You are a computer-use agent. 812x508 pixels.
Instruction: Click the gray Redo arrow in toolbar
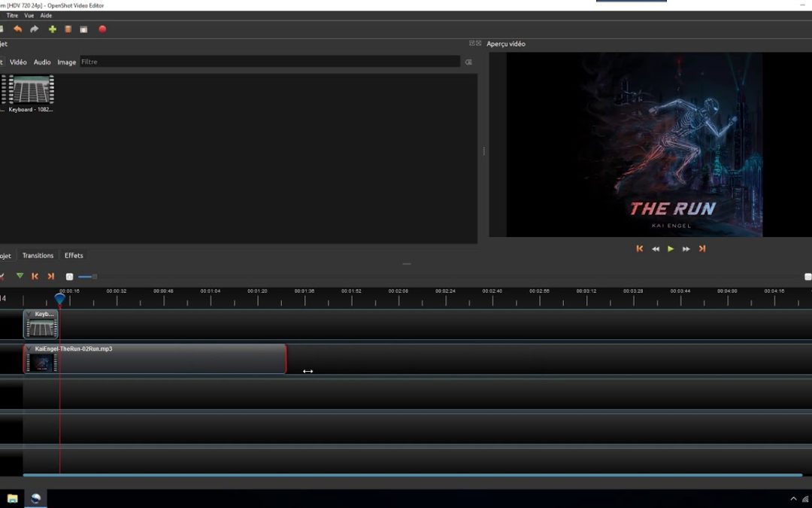coord(35,29)
